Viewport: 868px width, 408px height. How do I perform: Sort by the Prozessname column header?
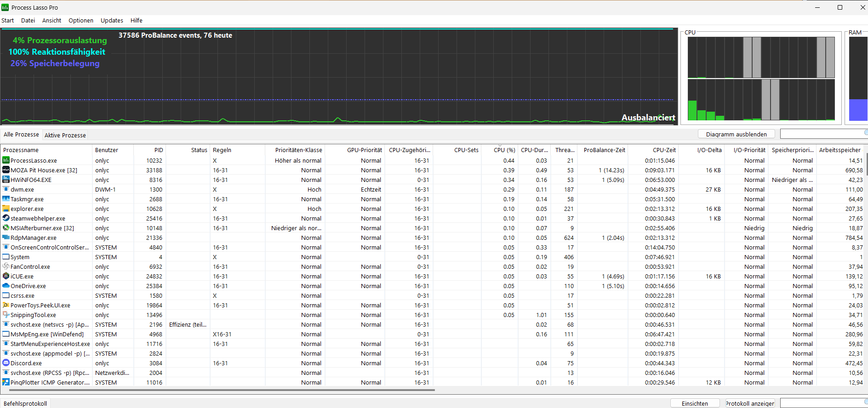point(46,150)
